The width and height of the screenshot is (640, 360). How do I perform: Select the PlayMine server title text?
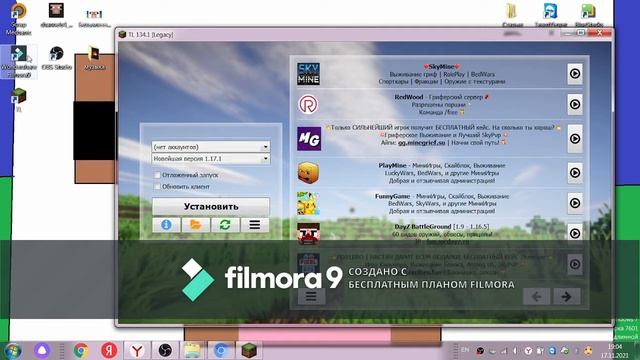tap(392, 165)
